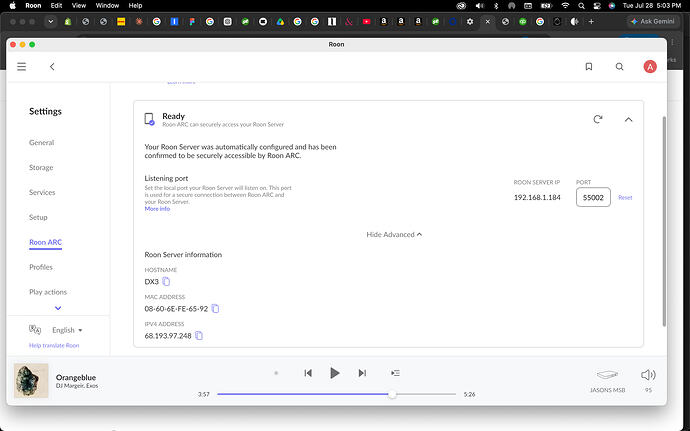
Task: Open Play actions settings
Action: (x=48, y=292)
